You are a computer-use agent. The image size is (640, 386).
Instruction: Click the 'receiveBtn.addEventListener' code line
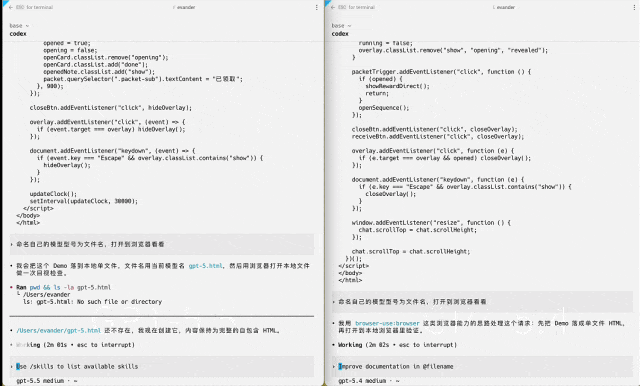(x=438, y=137)
